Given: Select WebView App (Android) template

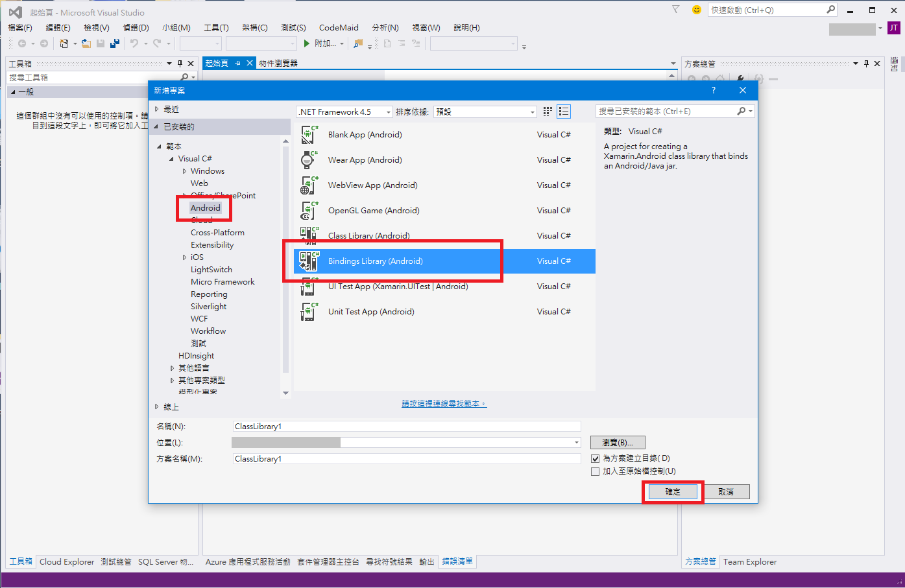Looking at the screenshot, I should coord(444,185).
